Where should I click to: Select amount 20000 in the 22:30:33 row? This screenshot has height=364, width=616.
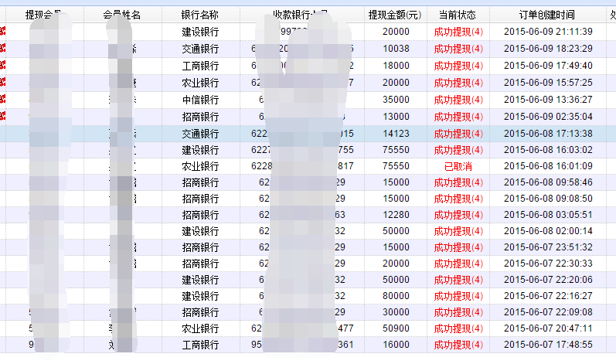coord(396,264)
